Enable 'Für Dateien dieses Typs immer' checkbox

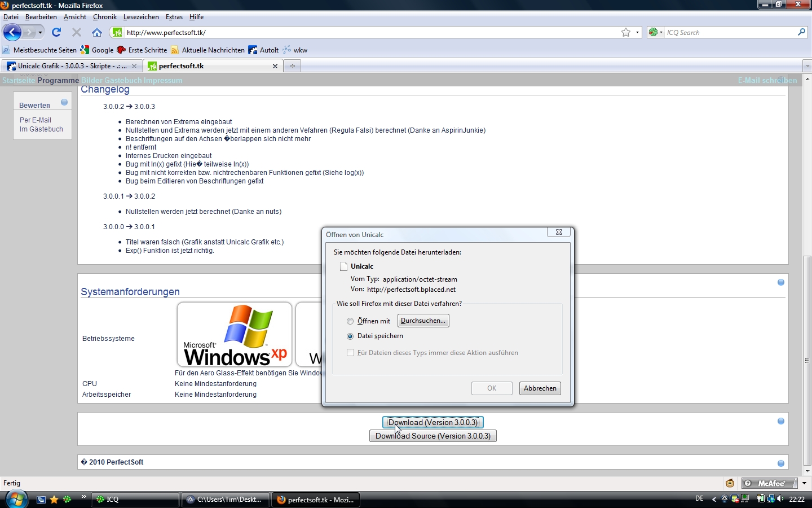pos(351,353)
